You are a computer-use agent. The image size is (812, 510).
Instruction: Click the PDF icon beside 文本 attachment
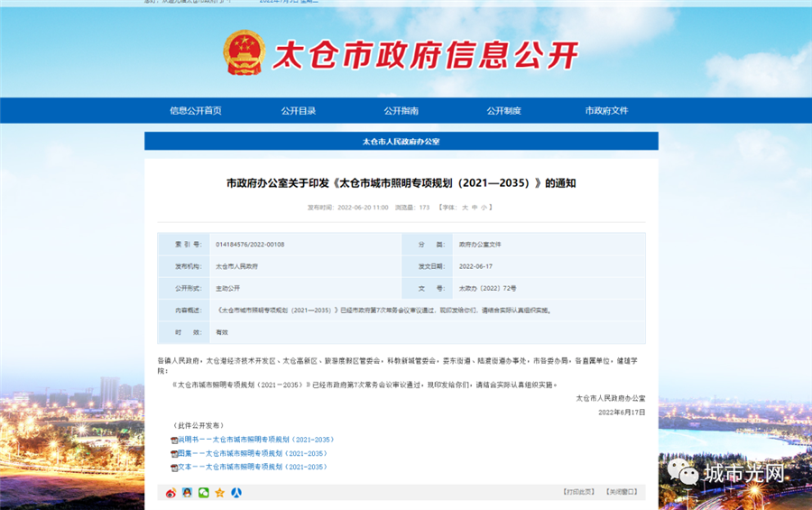pyautogui.click(x=174, y=468)
